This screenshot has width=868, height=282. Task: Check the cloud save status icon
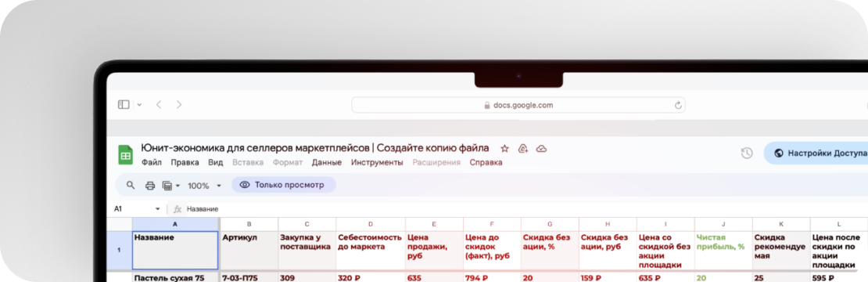(x=542, y=149)
